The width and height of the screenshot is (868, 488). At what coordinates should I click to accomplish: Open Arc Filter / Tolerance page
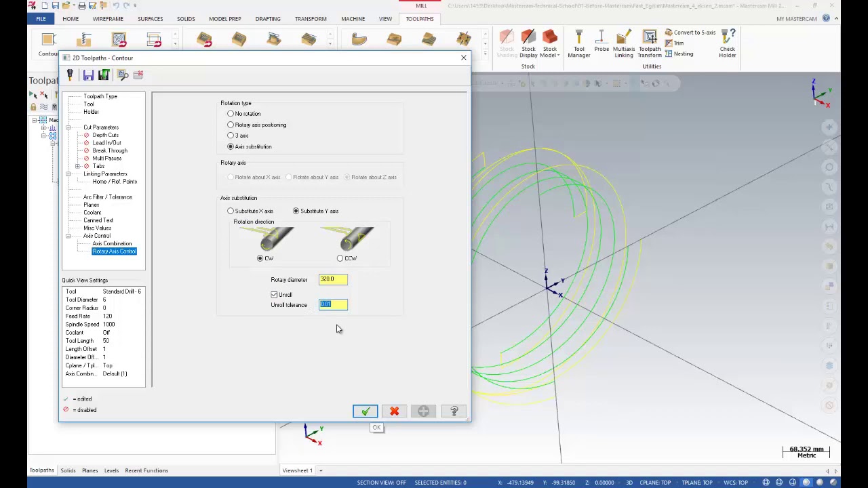click(x=108, y=197)
